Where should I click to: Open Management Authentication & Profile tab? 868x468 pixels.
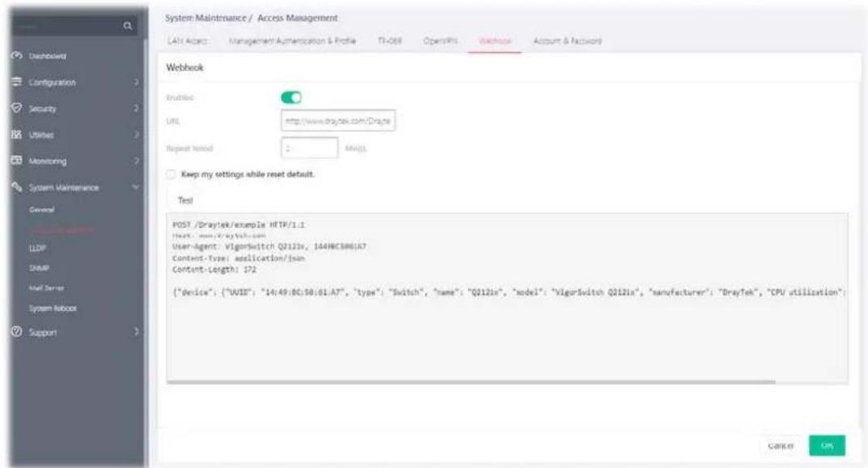tap(292, 41)
